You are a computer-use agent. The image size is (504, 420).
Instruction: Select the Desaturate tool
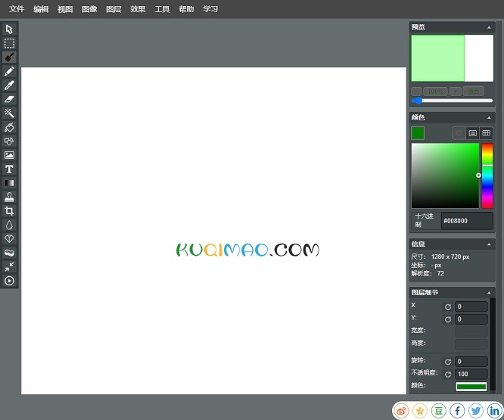(9, 253)
